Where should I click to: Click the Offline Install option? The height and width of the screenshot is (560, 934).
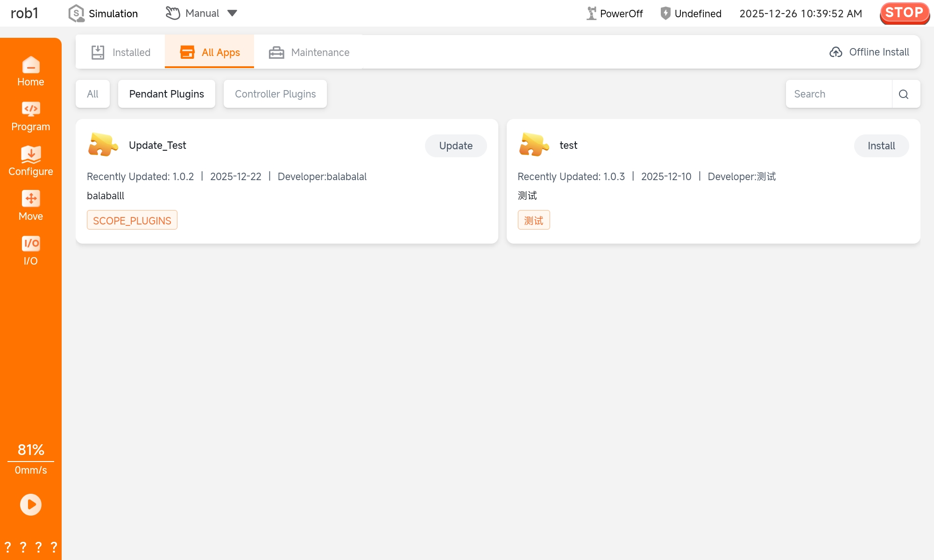coord(869,52)
